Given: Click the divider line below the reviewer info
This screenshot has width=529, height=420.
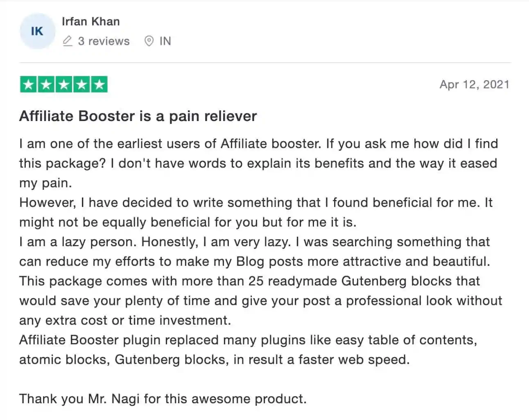Looking at the screenshot, I should click(x=265, y=63).
